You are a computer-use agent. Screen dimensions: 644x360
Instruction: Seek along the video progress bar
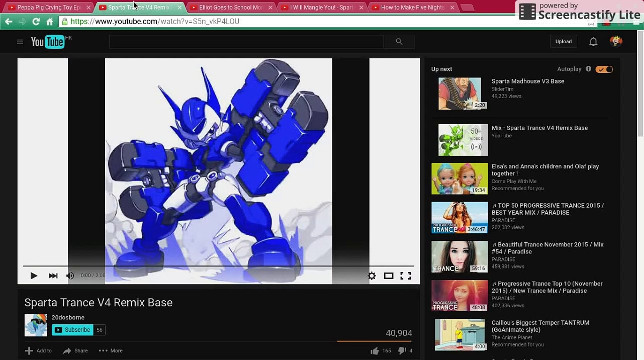tap(218, 266)
